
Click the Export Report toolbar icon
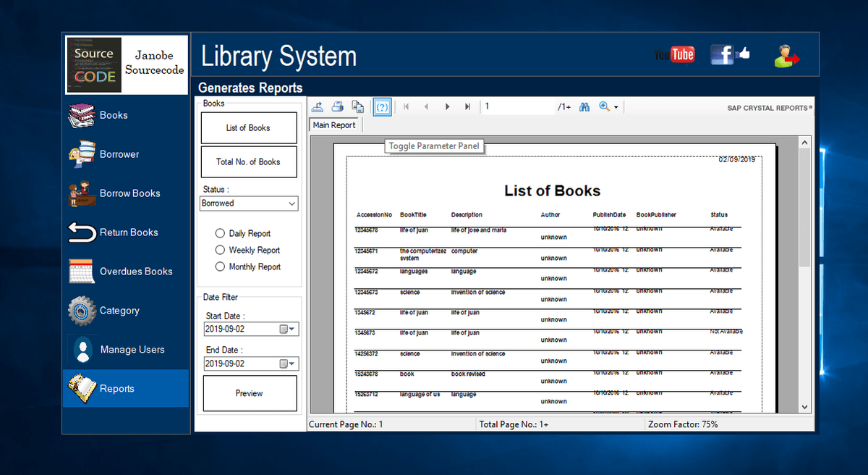click(x=318, y=106)
